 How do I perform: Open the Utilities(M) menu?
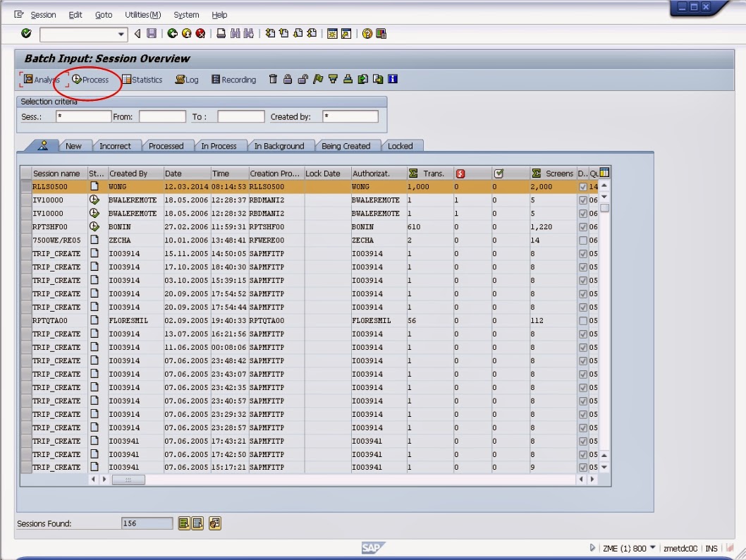point(142,14)
